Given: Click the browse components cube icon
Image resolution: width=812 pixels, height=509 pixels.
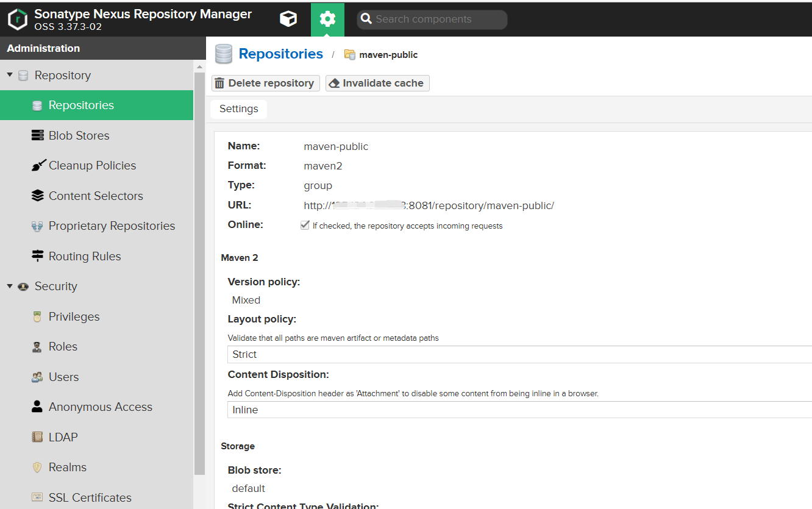Looking at the screenshot, I should pos(288,19).
